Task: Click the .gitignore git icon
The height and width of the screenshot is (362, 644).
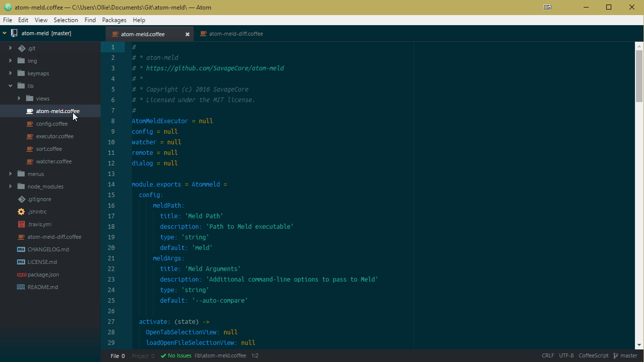Action: click(x=21, y=199)
